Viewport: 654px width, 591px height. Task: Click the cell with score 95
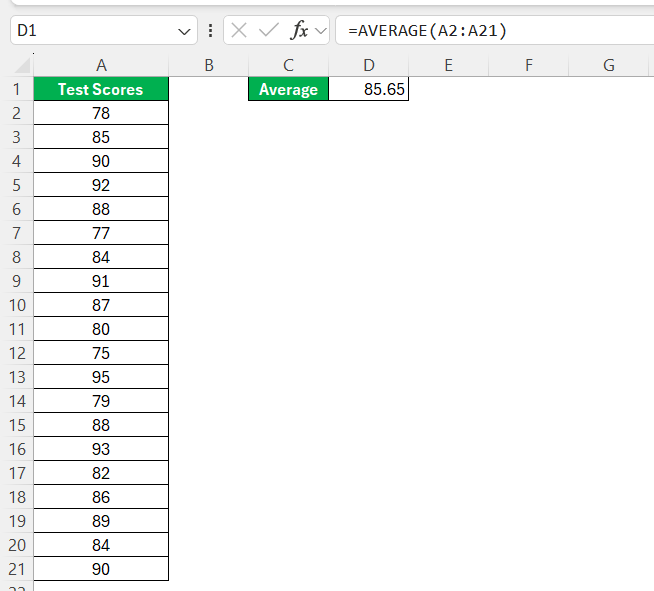coord(101,377)
